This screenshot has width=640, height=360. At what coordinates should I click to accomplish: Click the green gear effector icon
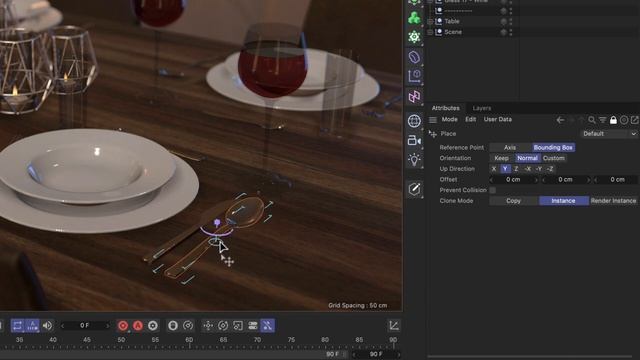pyautogui.click(x=414, y=37)
